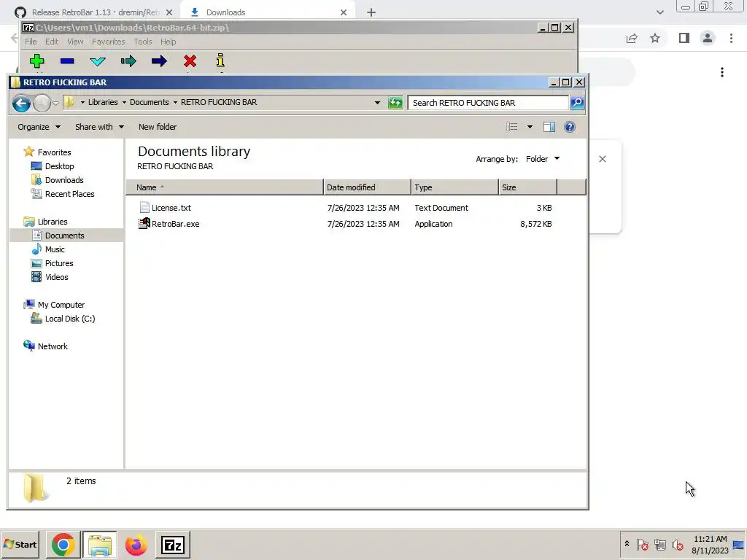The width and height of the screenshot is (747, 560).
Task: Click the Search RETRO FUCKING BAR field
Action: [x=488, y=103]
